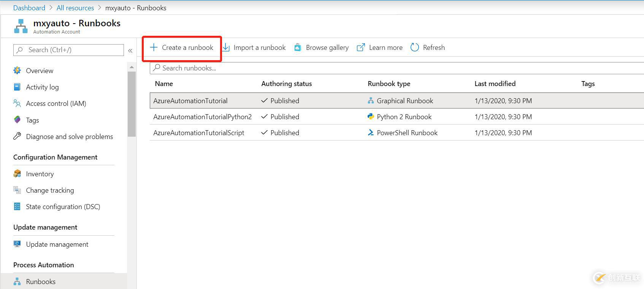
Task: Click the Learn more external link icon
Action: [361, 48]
